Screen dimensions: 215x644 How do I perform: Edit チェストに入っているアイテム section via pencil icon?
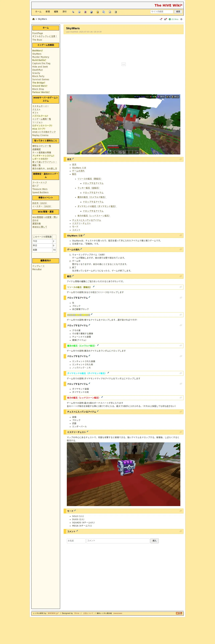98,411
